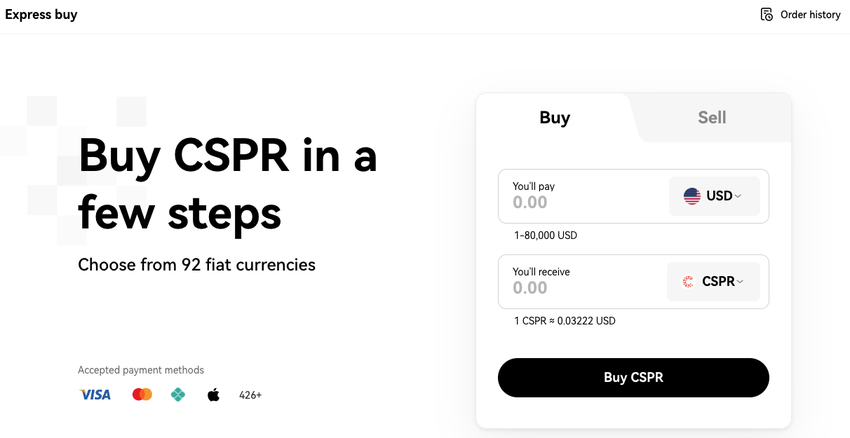Viewport: 850px width, 438px height.
Task: Click the Order history clipboard icon
Action: click(767, 15)
